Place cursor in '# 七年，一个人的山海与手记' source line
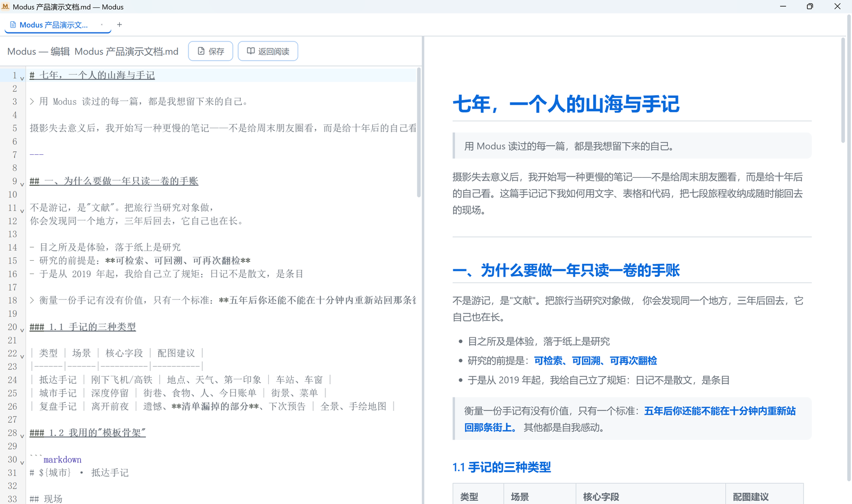 point(92,75)
